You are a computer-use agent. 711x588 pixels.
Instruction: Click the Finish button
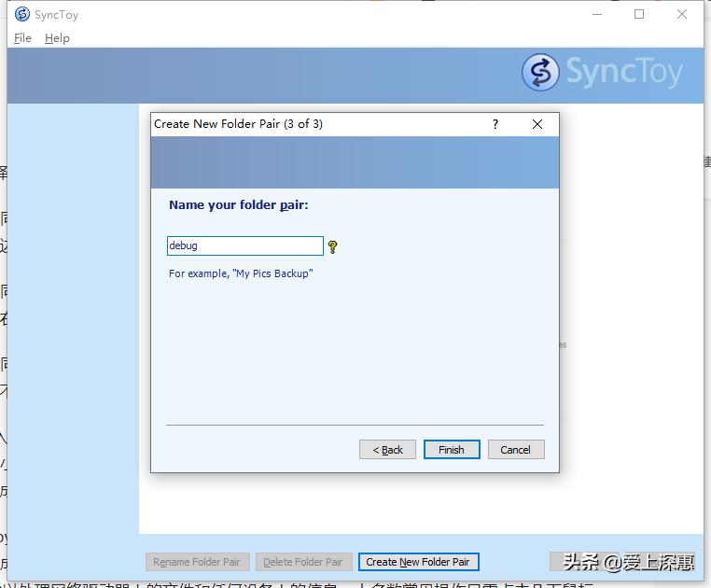(452, 450)
